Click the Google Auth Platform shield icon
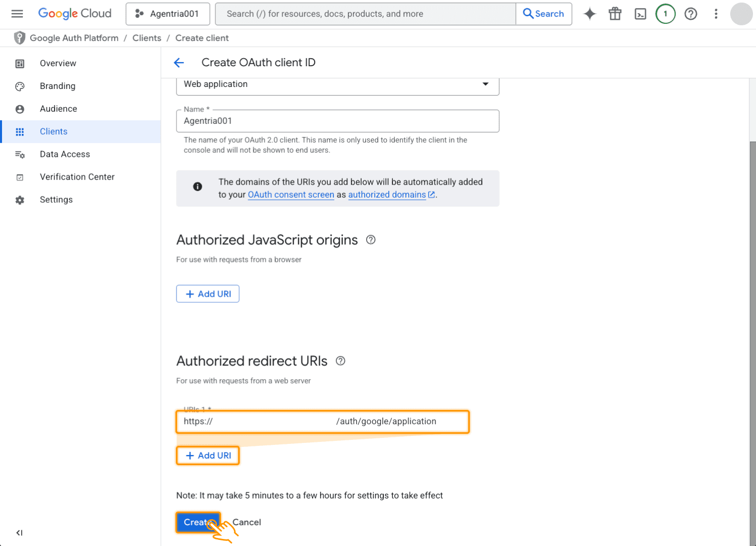The width and height of the screenshot is (756, 546). click(x=20, y=38)
